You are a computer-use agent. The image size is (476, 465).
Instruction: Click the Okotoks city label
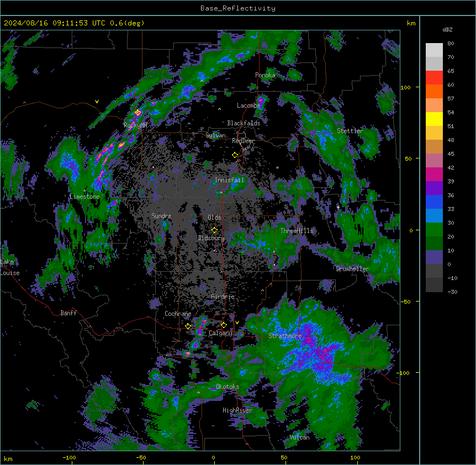click(228, 387)
